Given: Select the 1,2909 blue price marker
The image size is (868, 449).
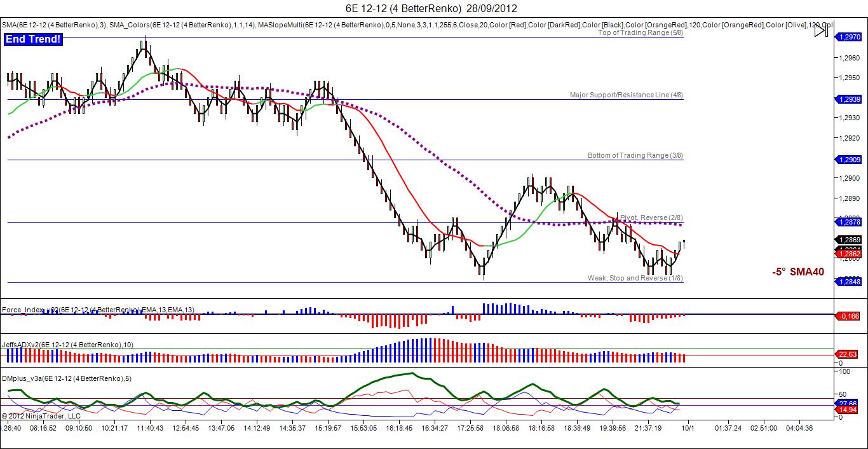Looking at the screenshot, I should coord(848,160).
